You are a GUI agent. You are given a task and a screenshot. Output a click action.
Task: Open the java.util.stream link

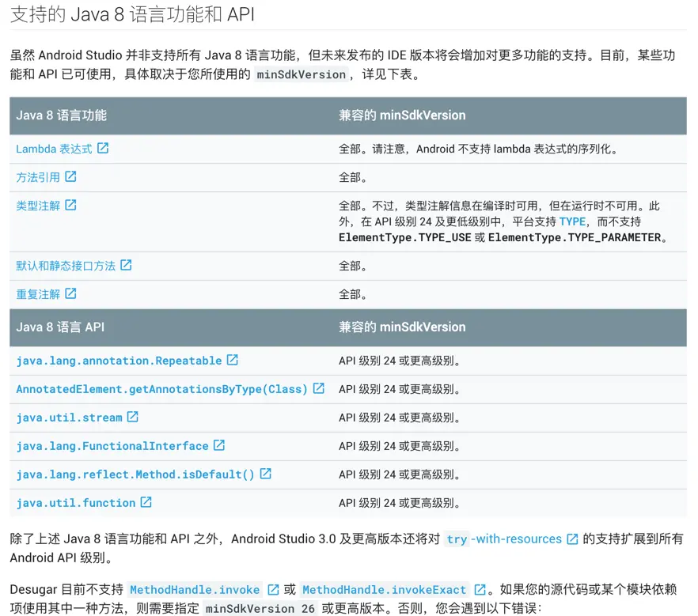69,418
